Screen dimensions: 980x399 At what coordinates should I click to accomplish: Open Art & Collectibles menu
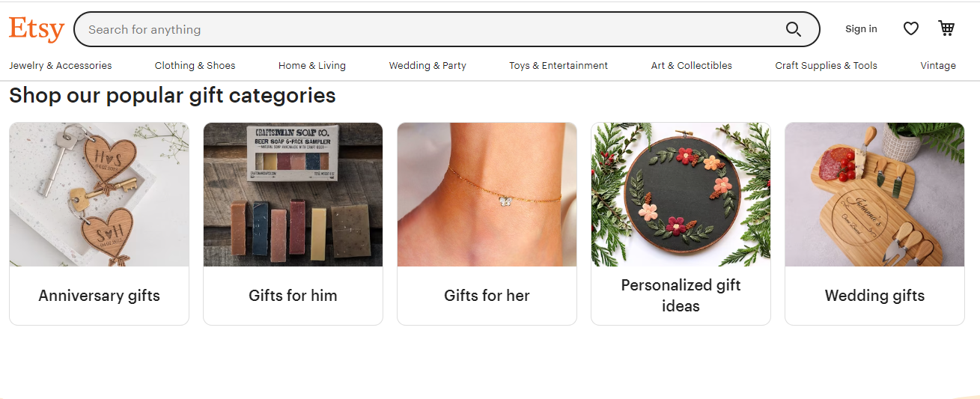click(x=692, y=66)
